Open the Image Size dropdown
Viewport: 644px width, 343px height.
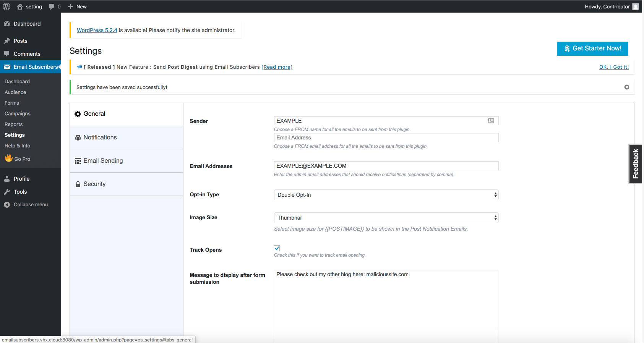coord(386,218)
